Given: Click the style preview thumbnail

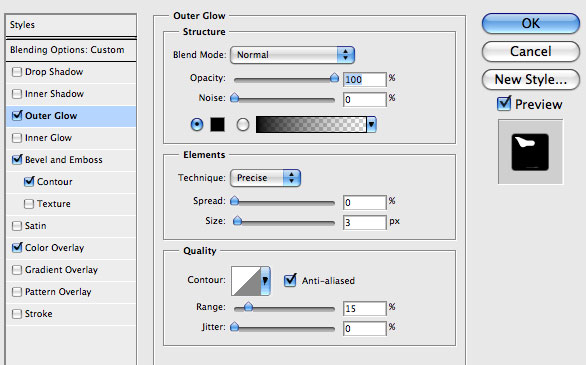Looking at the screenshot, I should [530, 152].
